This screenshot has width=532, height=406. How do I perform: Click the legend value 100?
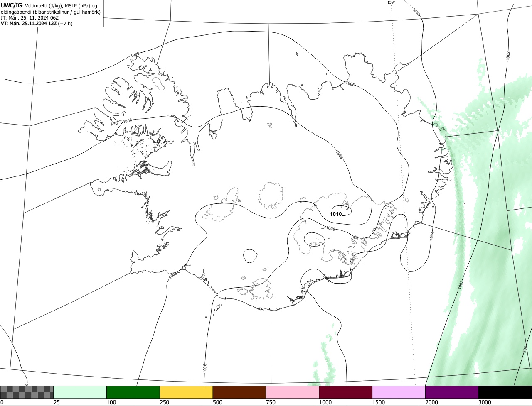111,402
